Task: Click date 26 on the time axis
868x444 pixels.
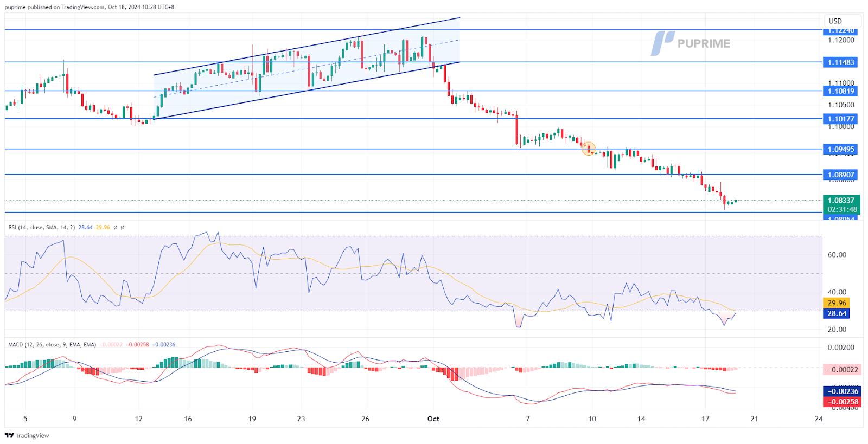Action: [366, 419]
